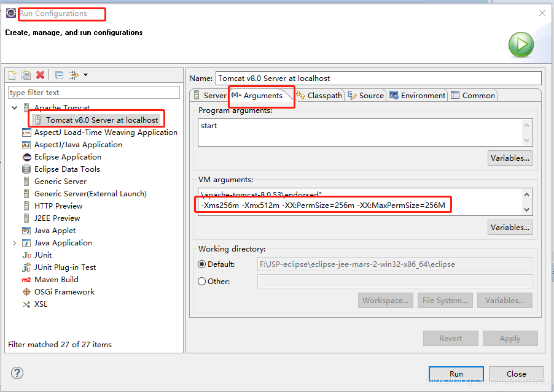Click the Apply button
This screenshot has height=392, width=554.
510,339
